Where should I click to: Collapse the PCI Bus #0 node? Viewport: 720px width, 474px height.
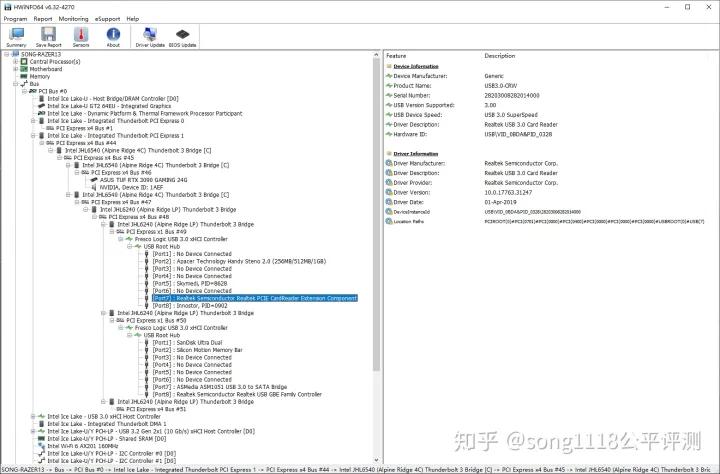[24, 91]
